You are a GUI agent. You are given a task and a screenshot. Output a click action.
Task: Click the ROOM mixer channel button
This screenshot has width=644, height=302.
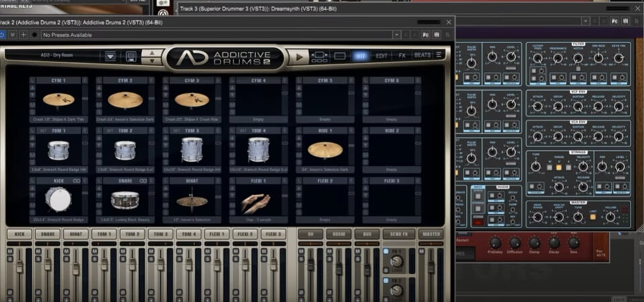(x=339, y=234)
